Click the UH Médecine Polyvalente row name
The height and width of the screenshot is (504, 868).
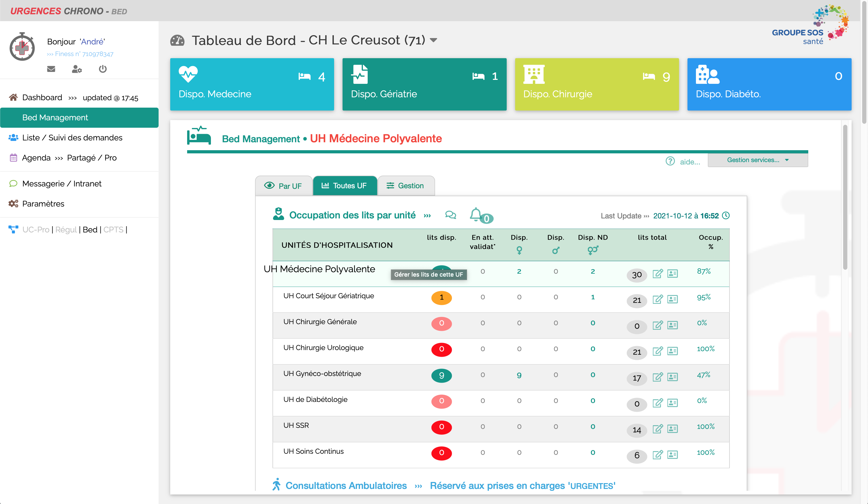point(319,269)
